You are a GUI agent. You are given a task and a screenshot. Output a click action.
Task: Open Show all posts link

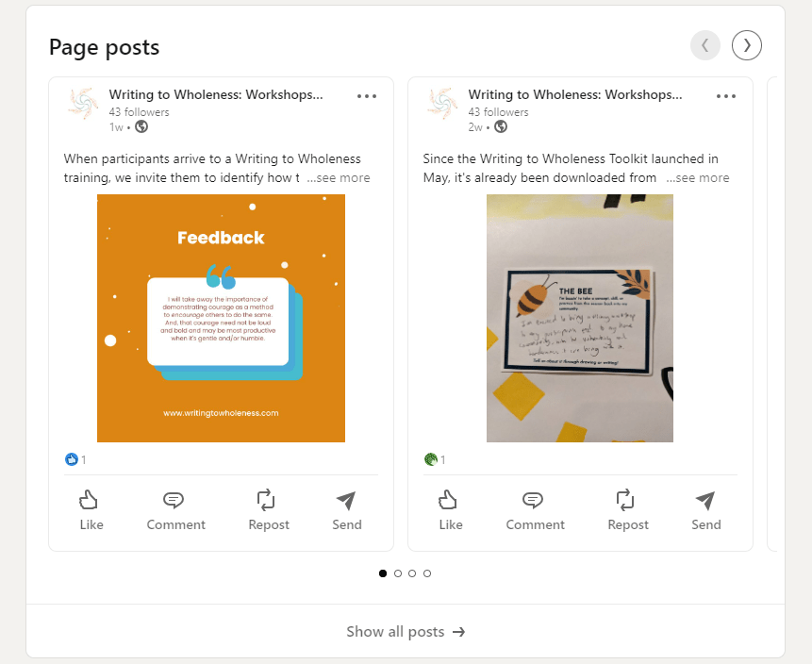tap(406, 632)
